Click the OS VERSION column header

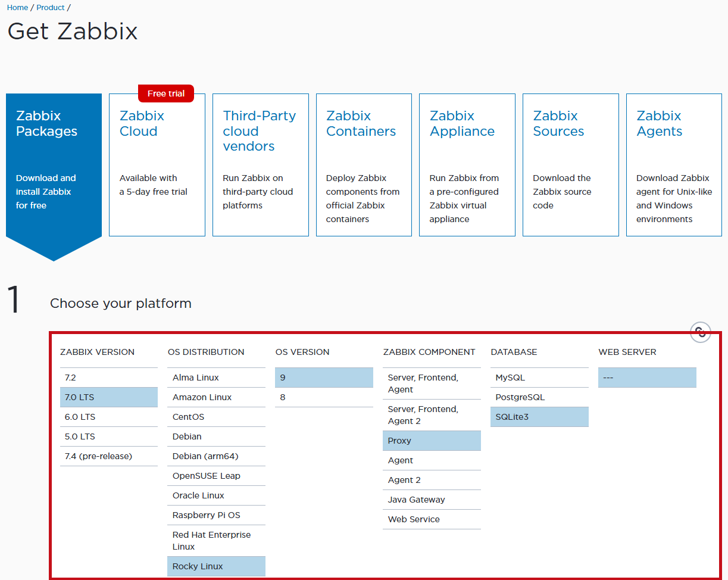(x=302, y=352)
